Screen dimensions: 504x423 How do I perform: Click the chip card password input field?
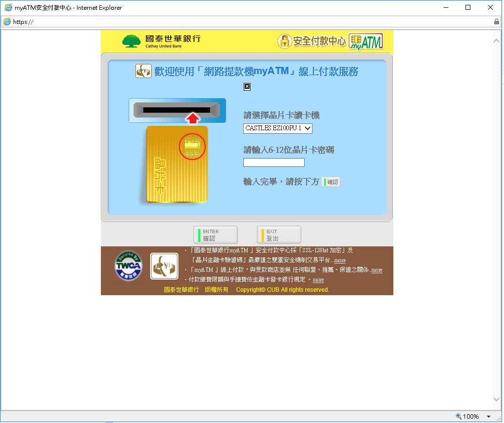click(x=274, y=162)
